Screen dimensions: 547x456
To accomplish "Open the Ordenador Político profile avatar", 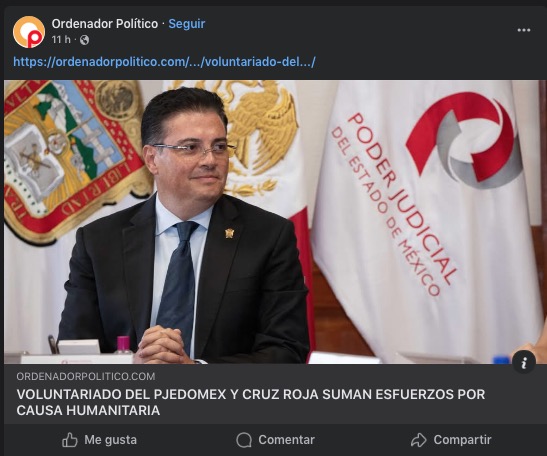I will coord(29,32).
